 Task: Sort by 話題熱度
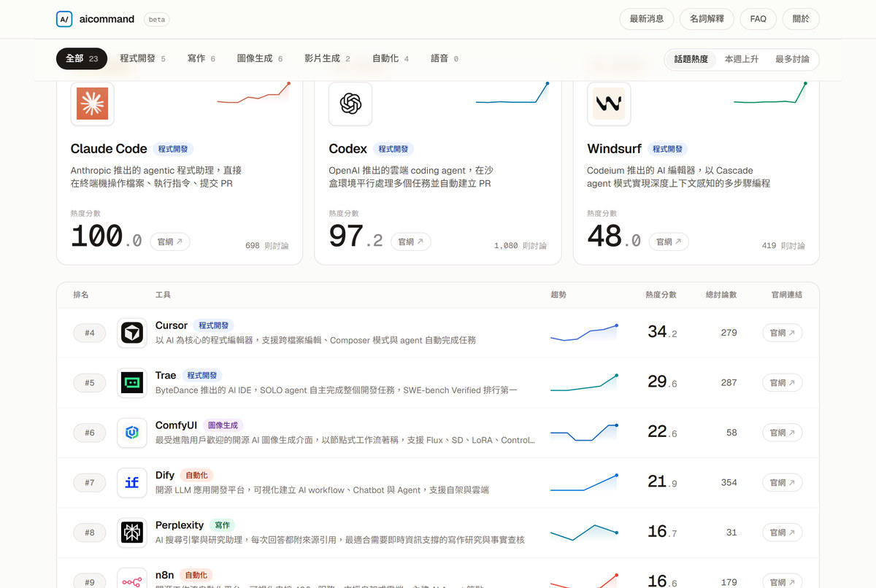pyautogui.click(x=691, y=59)
